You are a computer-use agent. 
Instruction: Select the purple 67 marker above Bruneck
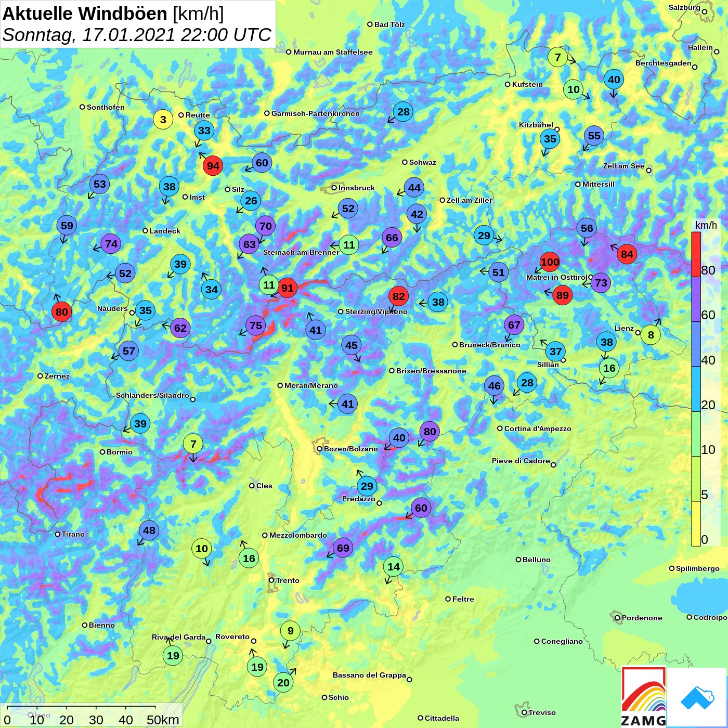(514, 325)
